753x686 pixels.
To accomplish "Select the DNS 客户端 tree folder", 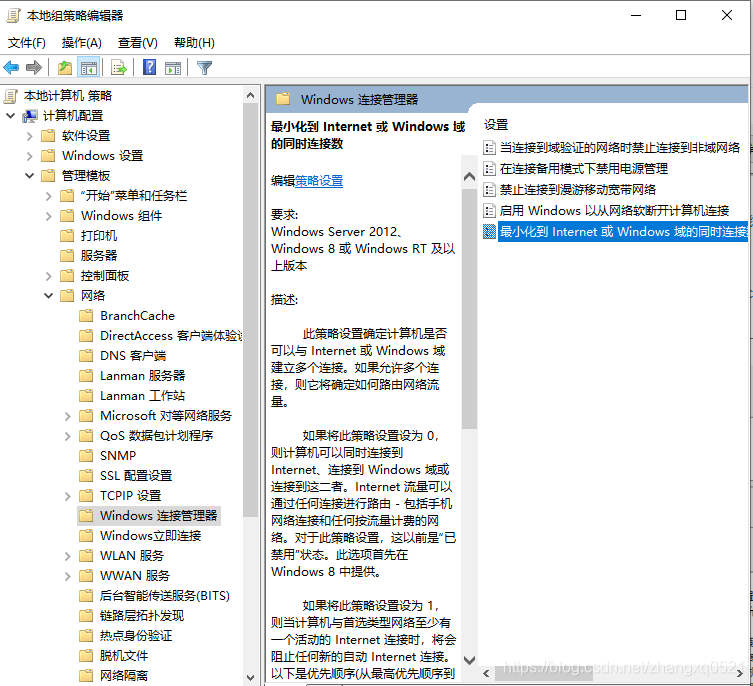I will [133, 356].
